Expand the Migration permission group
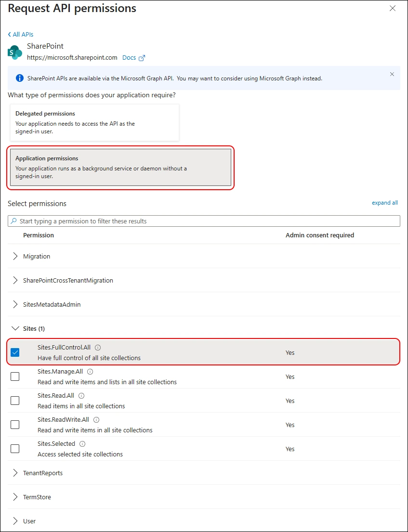 [15, 257]
